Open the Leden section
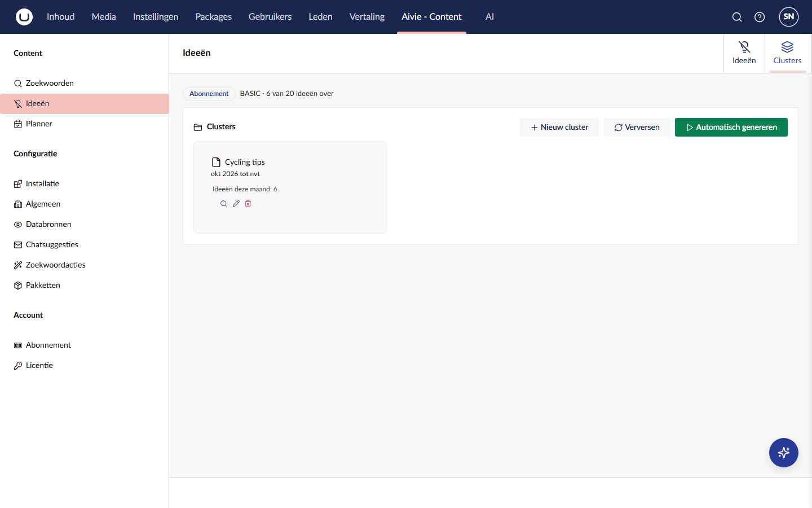Viewport: 812px width, 508px height. (x=320, y=17)
